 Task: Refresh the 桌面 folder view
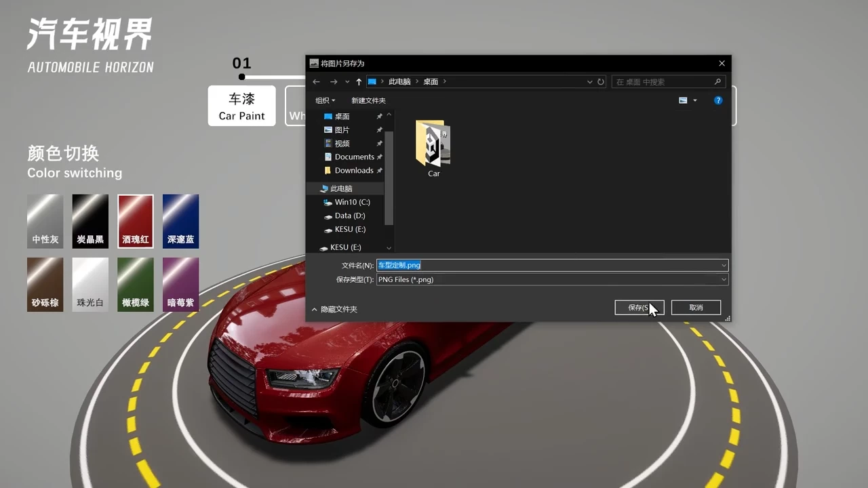(601, 81)
